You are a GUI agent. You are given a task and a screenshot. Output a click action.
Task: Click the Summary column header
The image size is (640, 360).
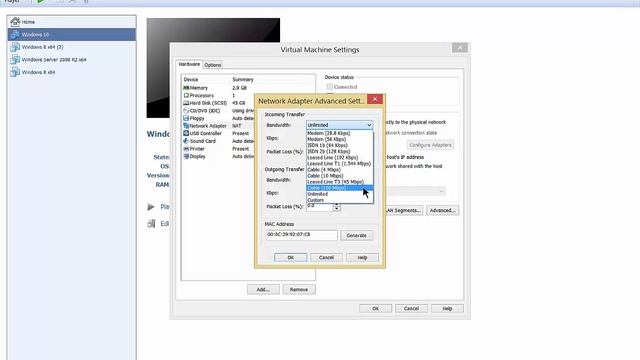click(243, 80)
